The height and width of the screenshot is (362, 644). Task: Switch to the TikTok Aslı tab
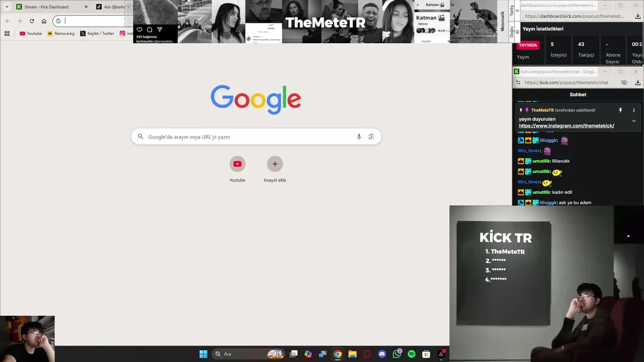(x=113, y=7)
